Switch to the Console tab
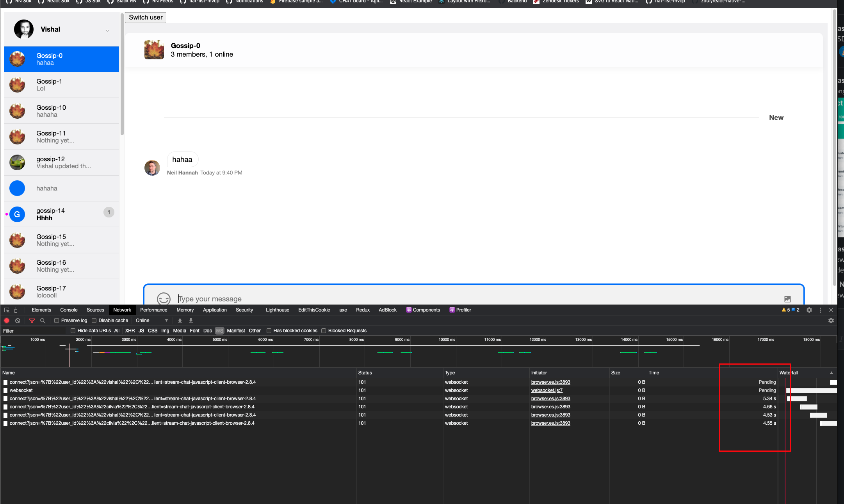 [x=69, y=310]
